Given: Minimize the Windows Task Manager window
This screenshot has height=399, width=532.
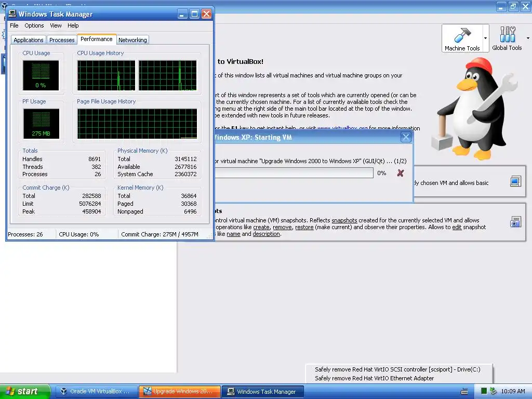Looking at the screenshot, I should (182, 14).
